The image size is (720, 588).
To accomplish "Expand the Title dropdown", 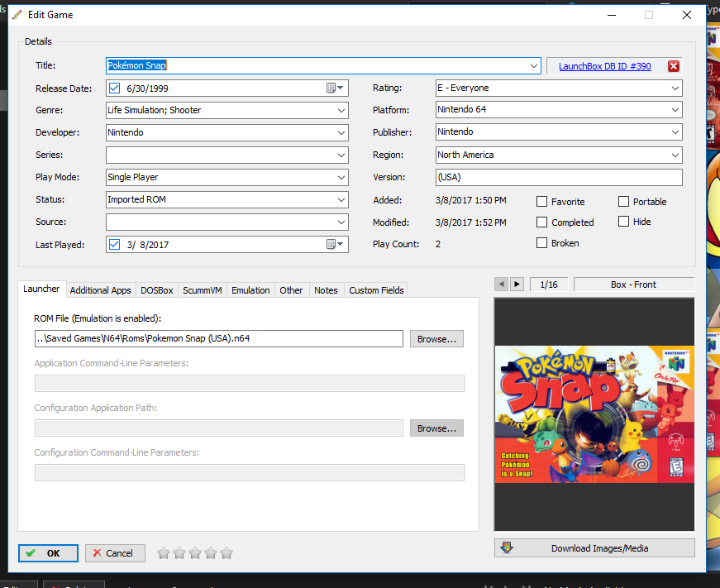I will click(x=533, y=65).
